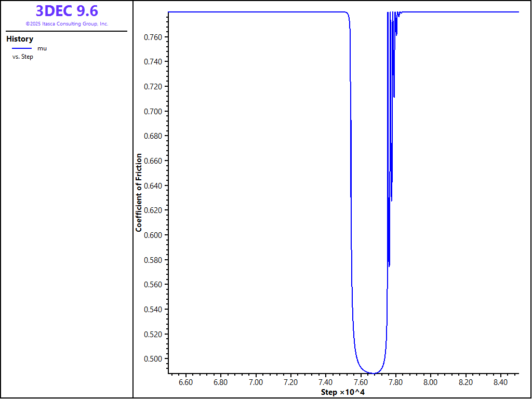This screenshot has height=399, width=532.
Task: Click the 0.560 y-axis tick label
Action: click(x=153, y=284)
